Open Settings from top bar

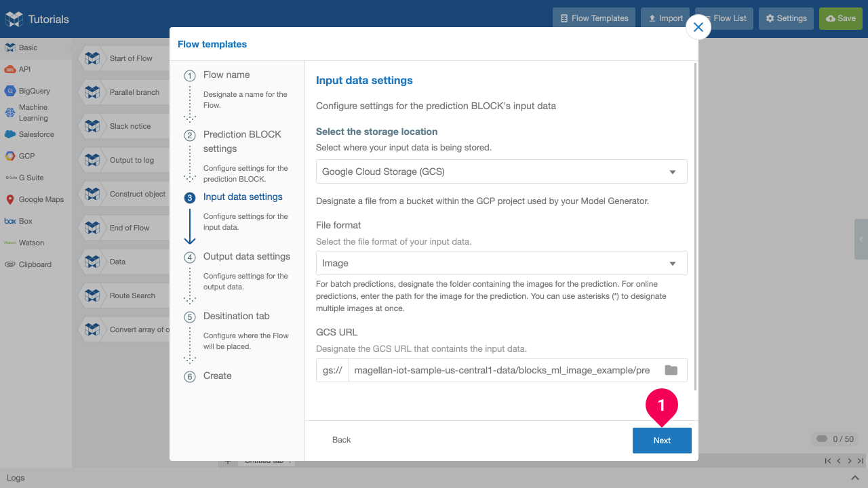coord(786,18)
